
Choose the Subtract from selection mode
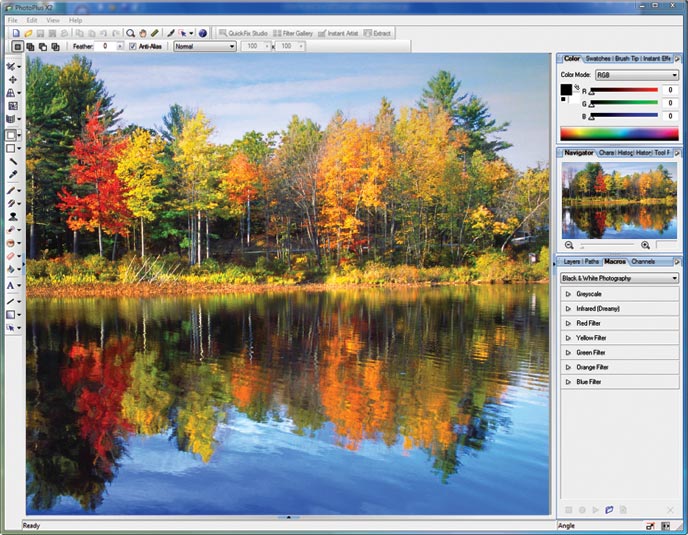click(x=43, y=46)
